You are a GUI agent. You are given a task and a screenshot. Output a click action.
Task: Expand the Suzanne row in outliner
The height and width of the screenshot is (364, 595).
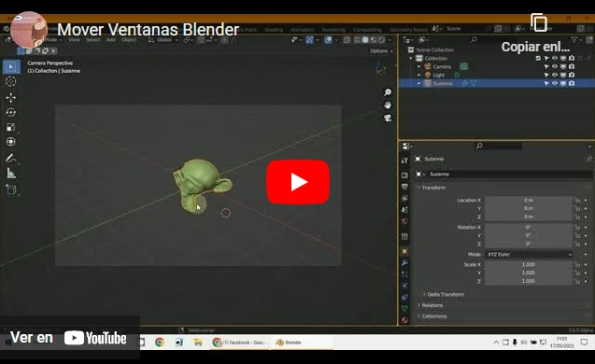419,83
